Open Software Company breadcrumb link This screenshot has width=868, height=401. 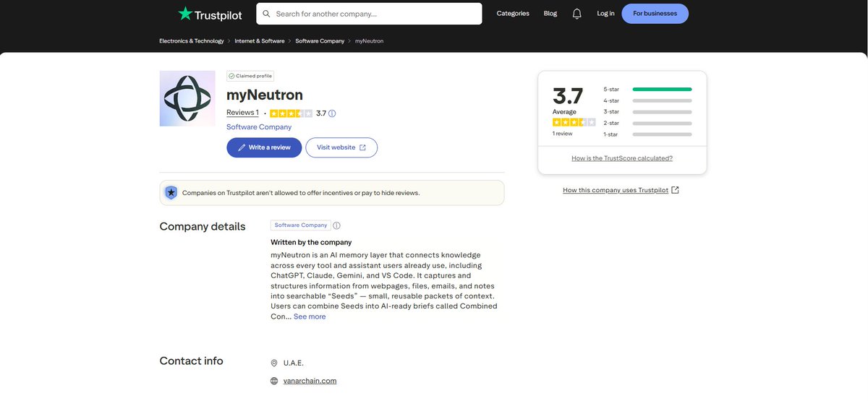320,41
